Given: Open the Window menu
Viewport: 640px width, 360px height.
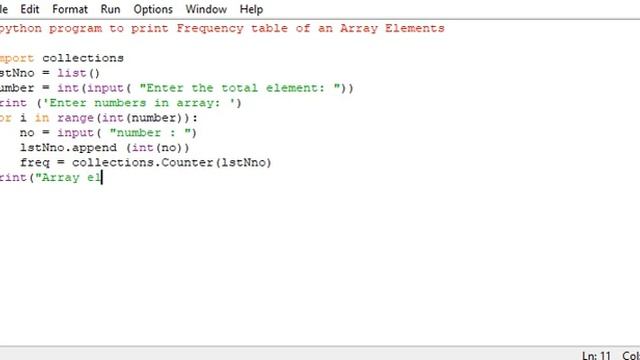Looking at the screenshot, I should [206, 9].
